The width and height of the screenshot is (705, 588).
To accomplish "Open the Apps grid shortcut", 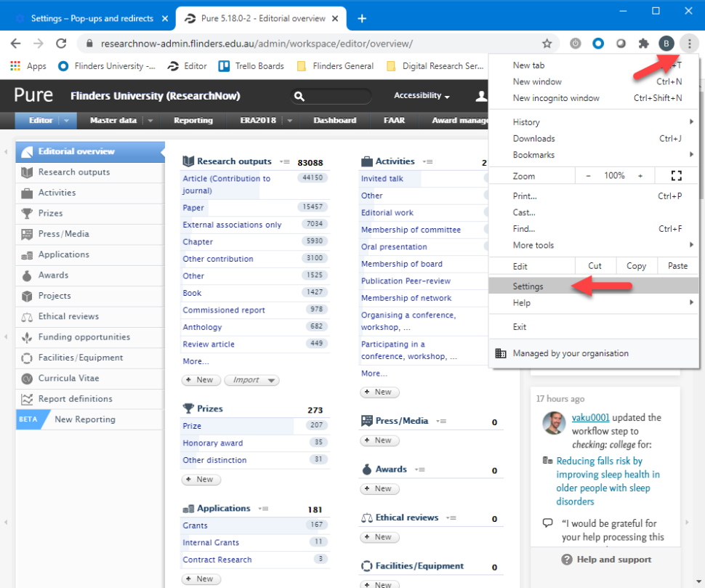I will (28, 66).
